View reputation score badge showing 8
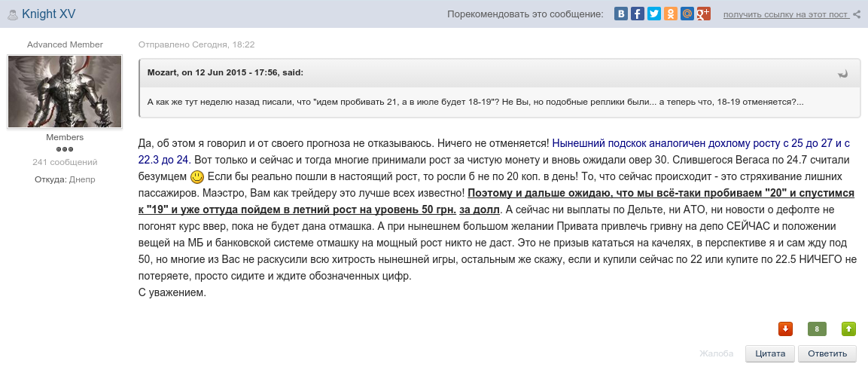 pyautogui.click(x=817, y=329)
